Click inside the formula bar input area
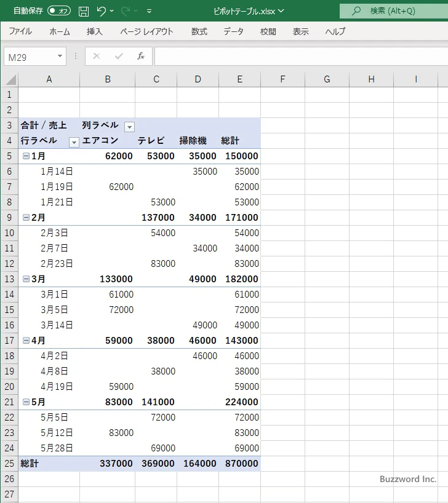The width and height of the screenshot is (448, 503). click(x=302, y=57)
